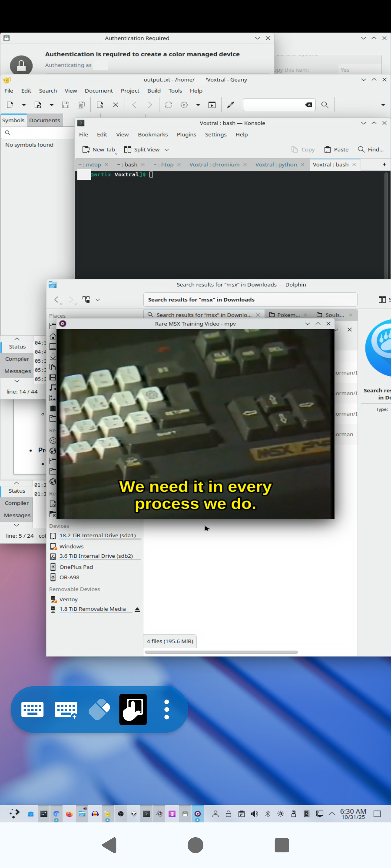Select the Windows drive in Dolphin's Devices

(94, 547)
